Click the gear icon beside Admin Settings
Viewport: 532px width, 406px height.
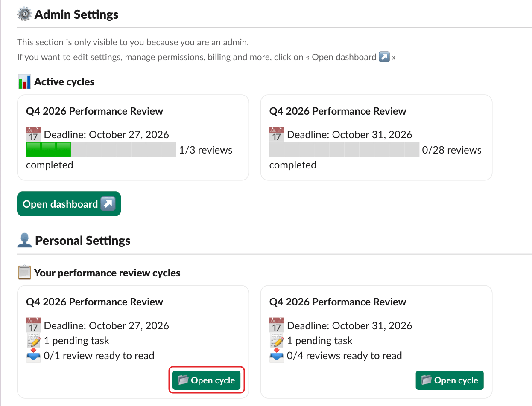click(x=24, y=14)
